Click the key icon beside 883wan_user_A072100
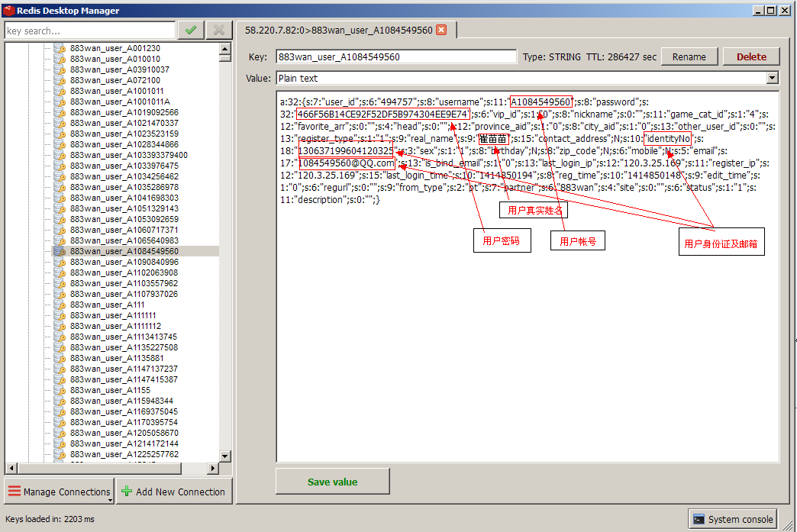797x532 pixels. [60, 80]
